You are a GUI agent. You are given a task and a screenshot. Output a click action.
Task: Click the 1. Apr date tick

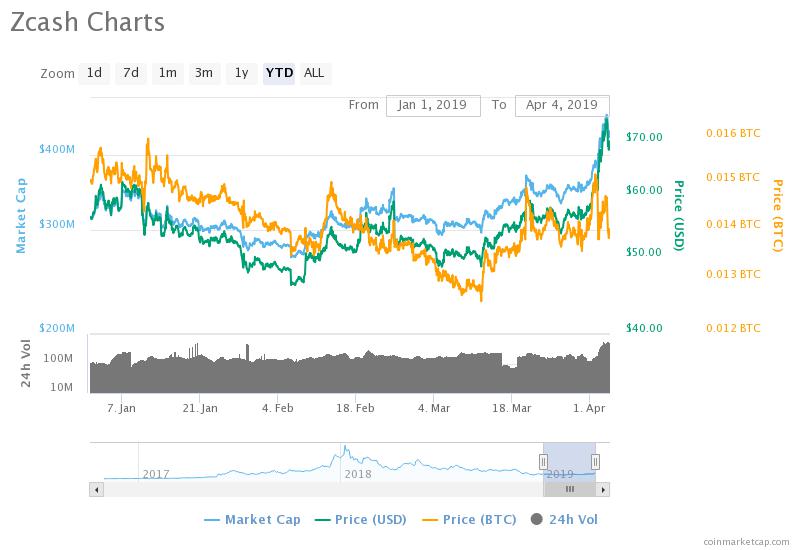pyautogui.click(x=589, y=408)
